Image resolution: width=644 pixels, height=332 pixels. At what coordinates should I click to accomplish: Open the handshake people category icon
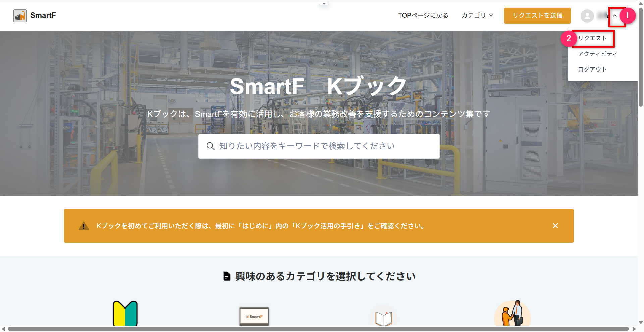[x=512, y=314]
